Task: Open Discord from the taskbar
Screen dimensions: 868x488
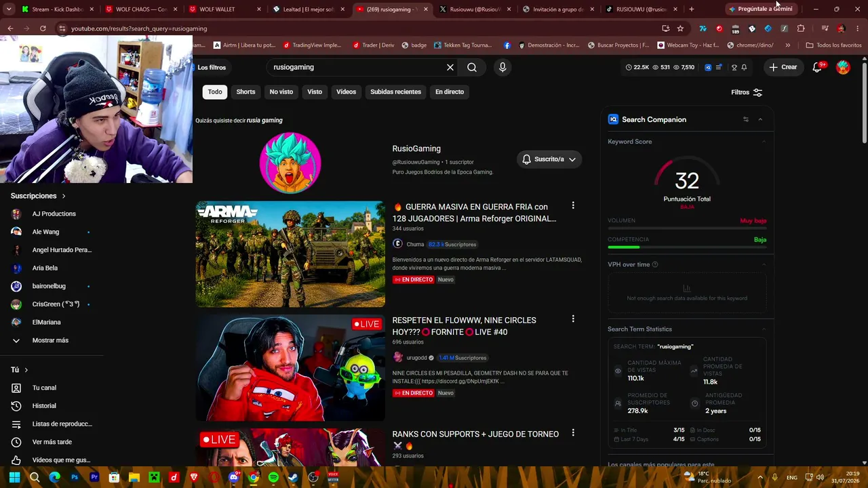Action: pos(234,477)
